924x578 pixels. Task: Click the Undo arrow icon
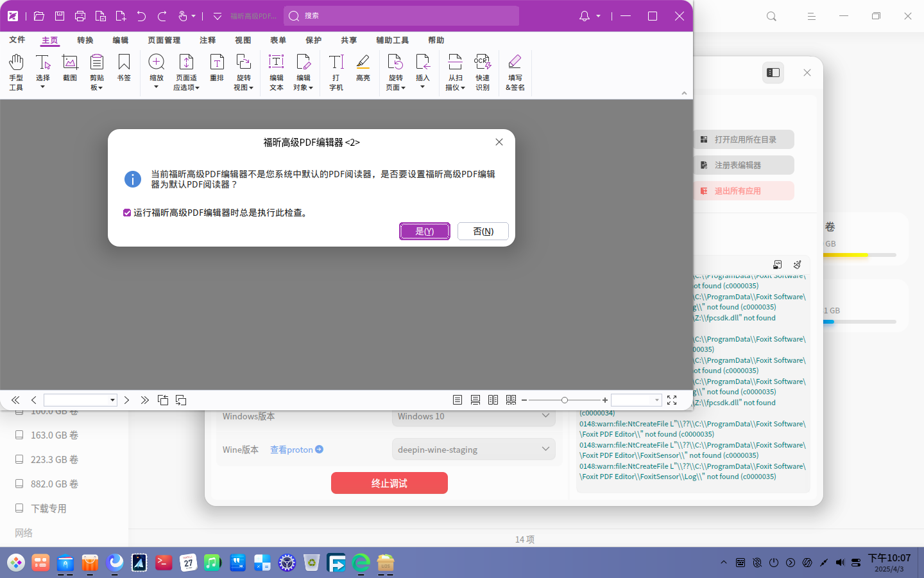pos(142,16)
